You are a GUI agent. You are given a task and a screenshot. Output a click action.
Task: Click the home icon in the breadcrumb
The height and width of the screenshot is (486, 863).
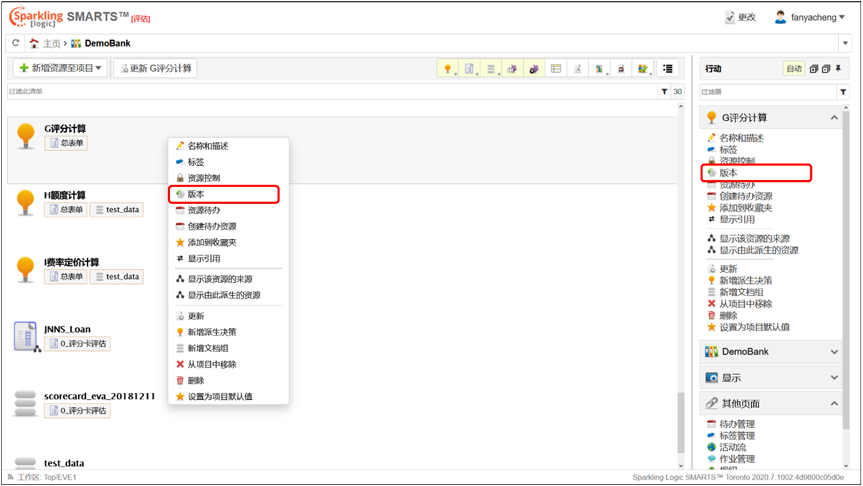click(x=34, y=44)
